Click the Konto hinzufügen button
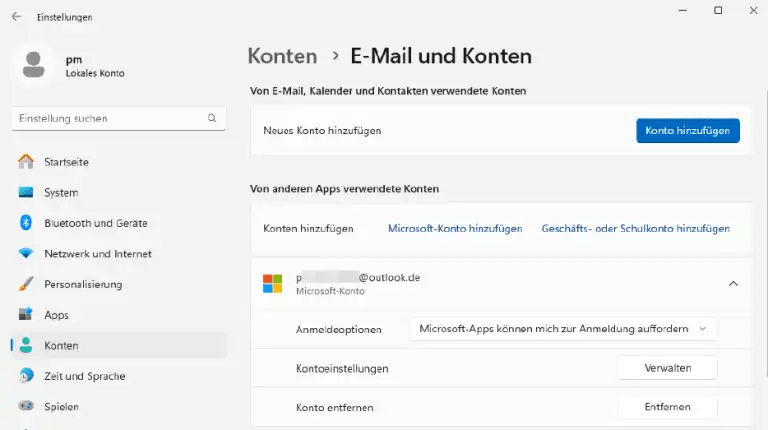This screenshot has width=768, height=430. coord(688,131)
